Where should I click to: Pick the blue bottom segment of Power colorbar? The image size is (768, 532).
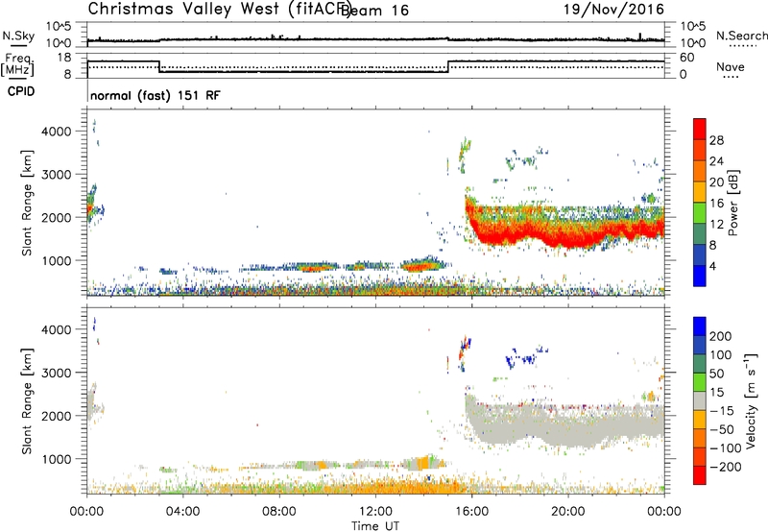pos(700,276)
